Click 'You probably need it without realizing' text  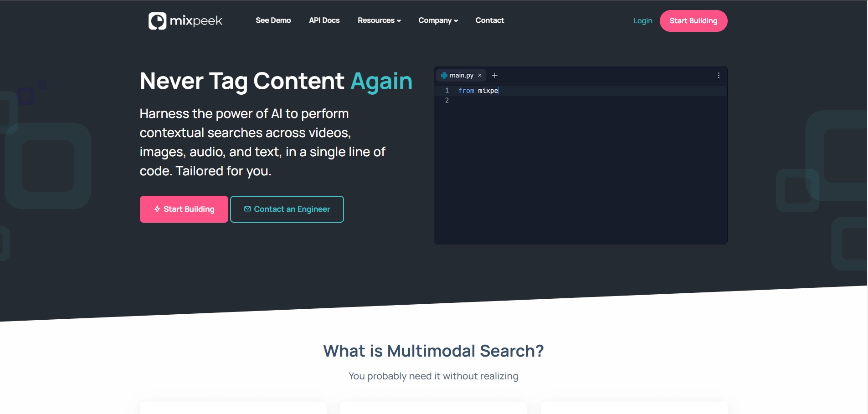434,376
